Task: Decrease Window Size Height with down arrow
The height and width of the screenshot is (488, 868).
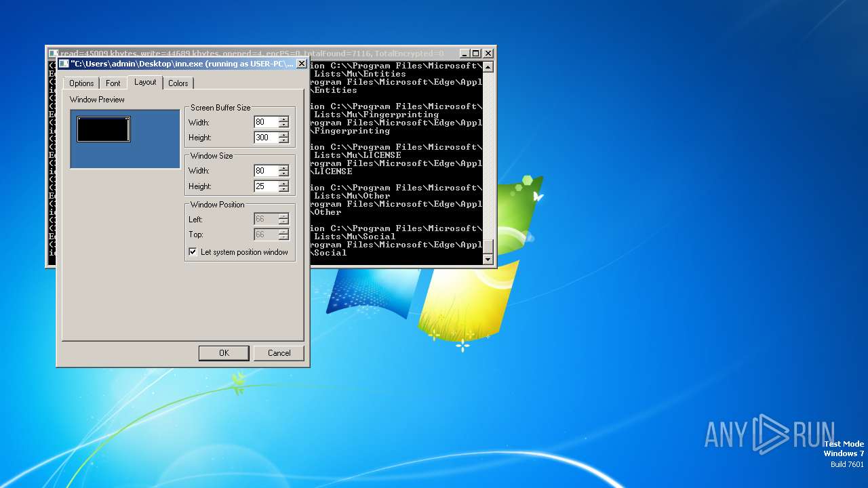Action: point(283,189)
